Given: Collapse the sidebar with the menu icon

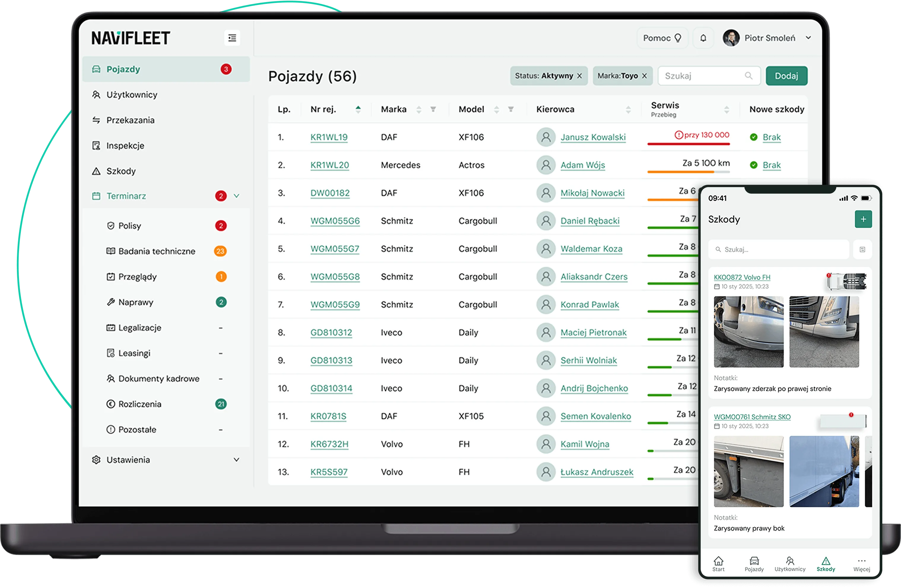Looking at the screenshot, I should point(232,38).
